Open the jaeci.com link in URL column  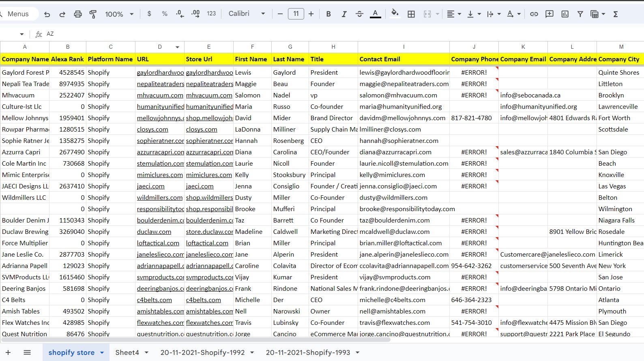(x=150, y=186)
